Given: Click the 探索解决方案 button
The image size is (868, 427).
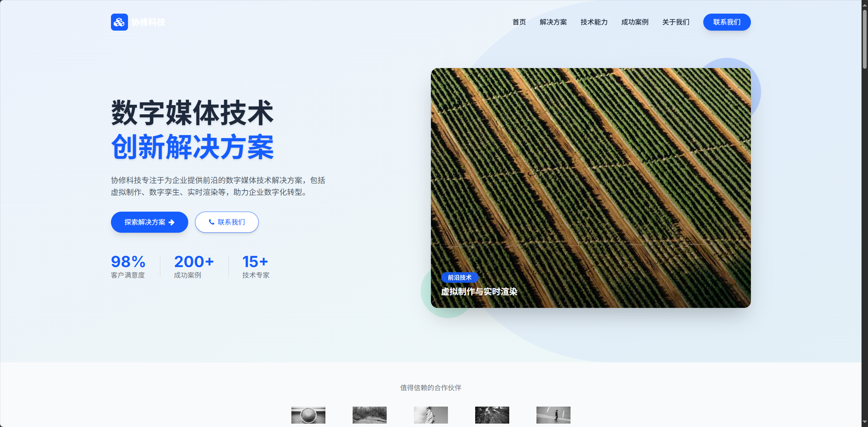Looking at the screenshot, I should pos(149,222).
